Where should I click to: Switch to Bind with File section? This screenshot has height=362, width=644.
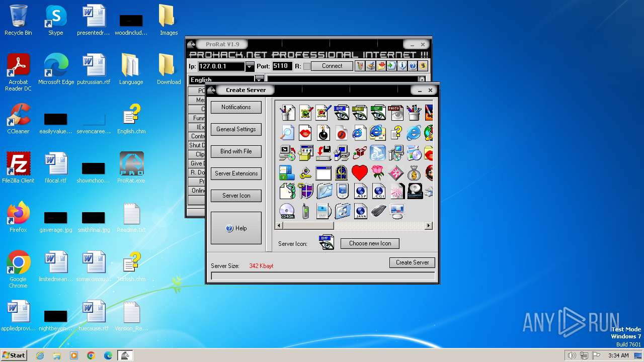(236, 151)
